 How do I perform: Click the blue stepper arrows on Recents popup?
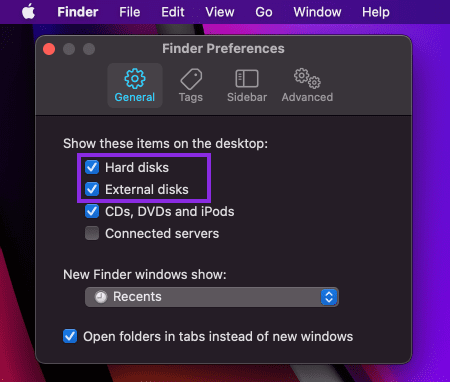(329, 297)
